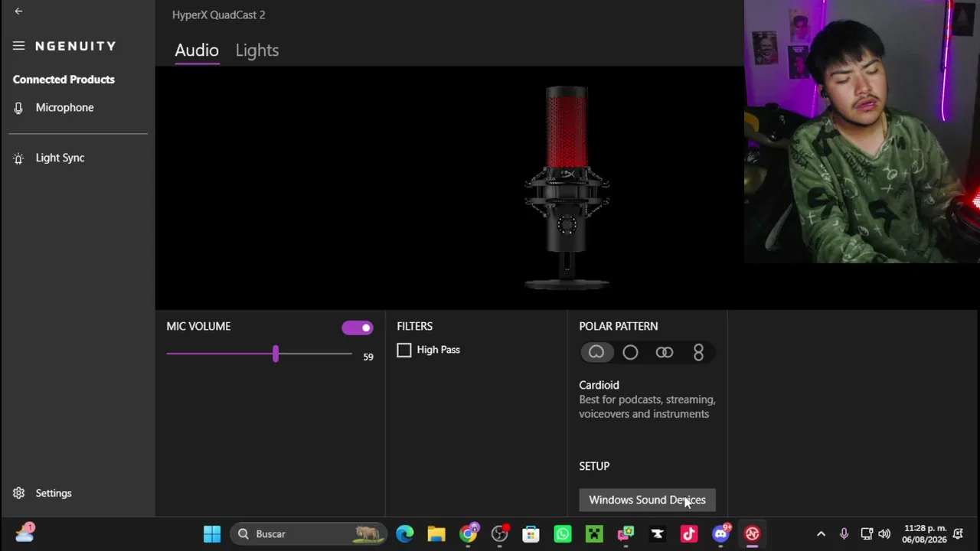Click the mic volume slider handle
This screenshot has height=551, width=980.
(276, 354)
